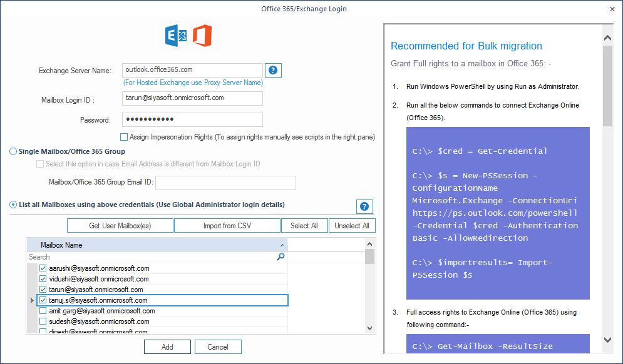623x364 pixels.
Task: Focus the Exchange Server Name field
Action: coord(192,70)
